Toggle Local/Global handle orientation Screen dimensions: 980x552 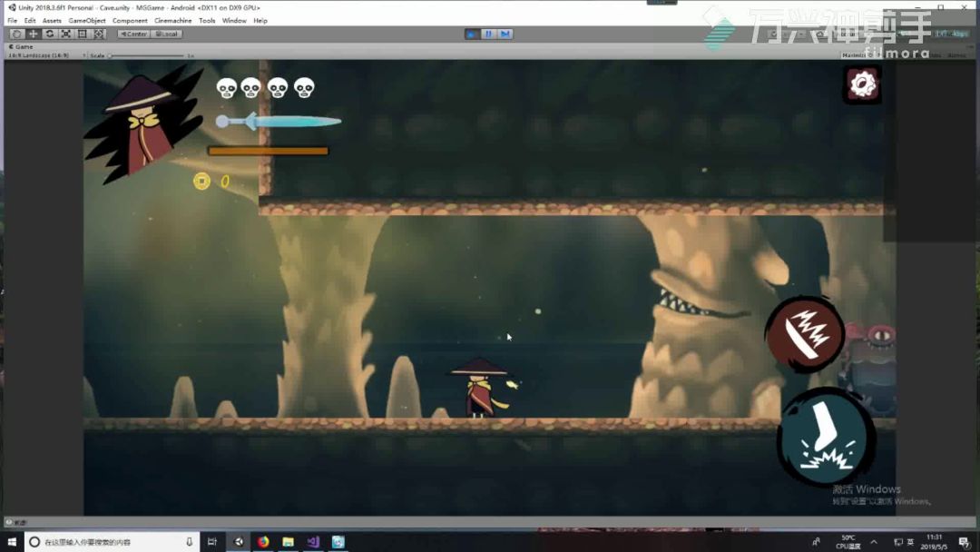(166, 34)
